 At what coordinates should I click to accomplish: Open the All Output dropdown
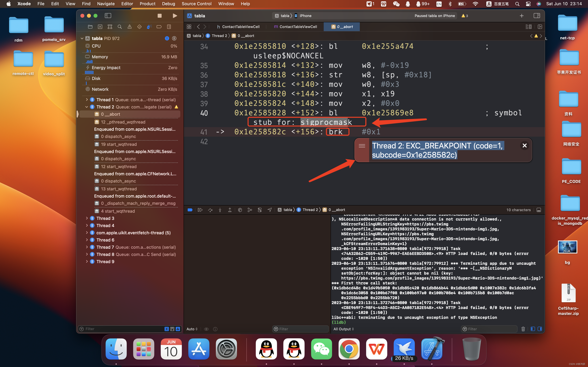click(x=344, y=329)
